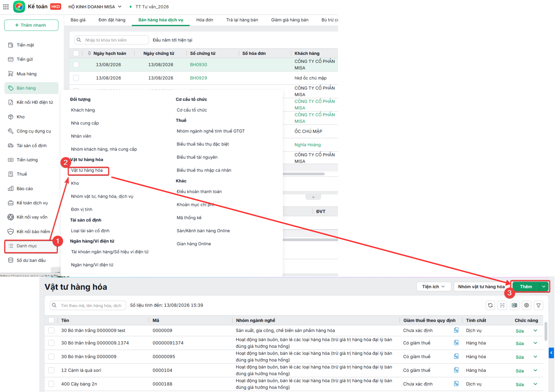This screenshot has width=555, height=392.
Task: Check the box for 400 Cây bàng 2n
Action: click(x=51, y=384)
